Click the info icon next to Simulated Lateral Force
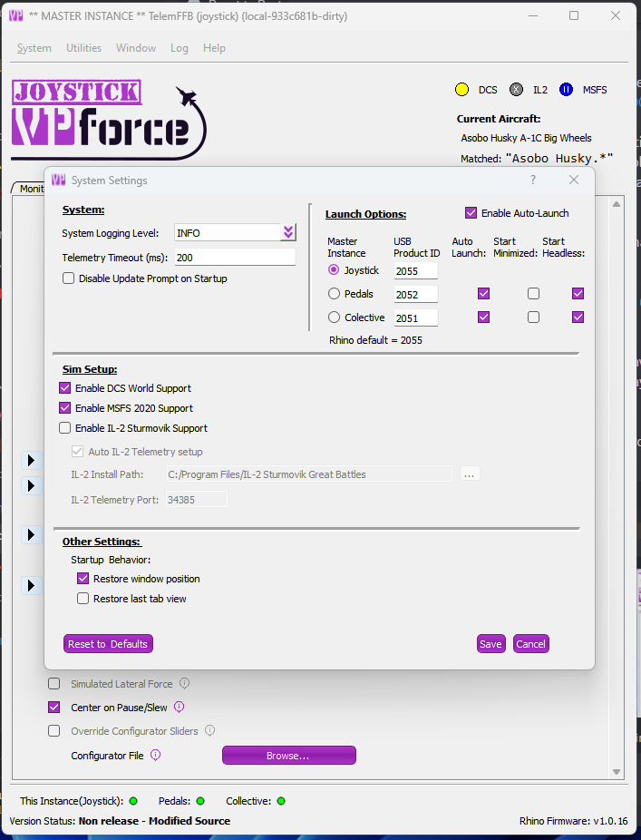Screen dimensions: 641x840 [x=184, y=684]
